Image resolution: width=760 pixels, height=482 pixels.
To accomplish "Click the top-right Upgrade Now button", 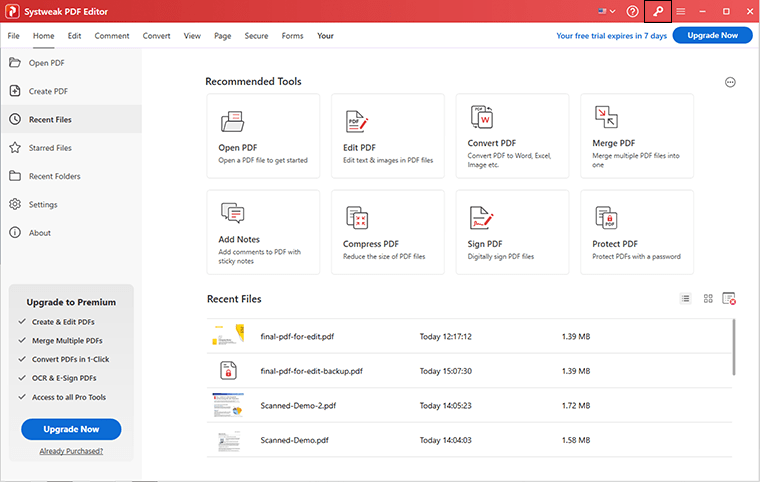I will click(712, 35).
